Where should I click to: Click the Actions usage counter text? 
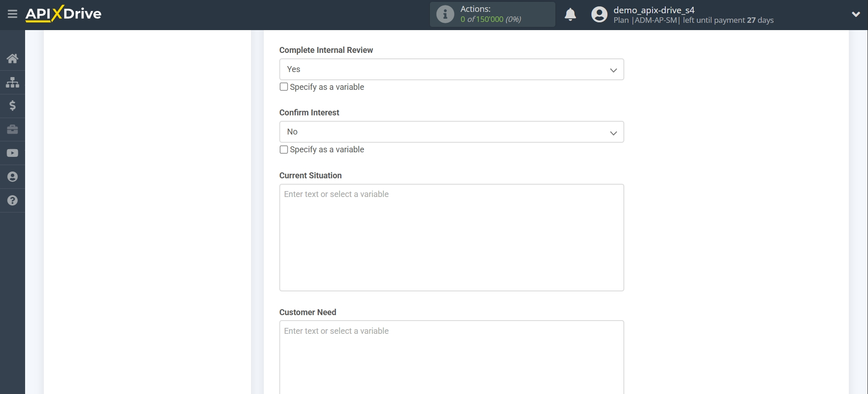coord(491,19)
